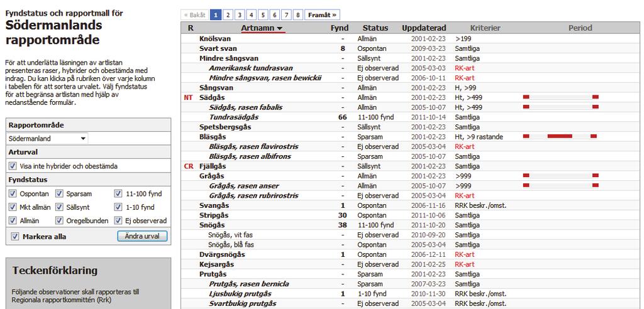Image resolution: width=644 pixels, height=309 pixels.
Task: Toggle the 11-100 fynd checkbox
Action: point(119,193)
